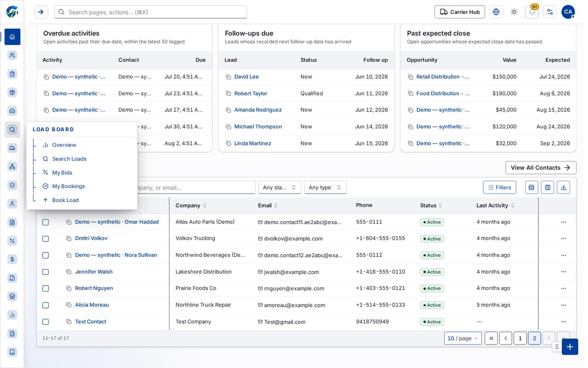
Task: Click the global search pages and actions field
Action: click(151, 12)
